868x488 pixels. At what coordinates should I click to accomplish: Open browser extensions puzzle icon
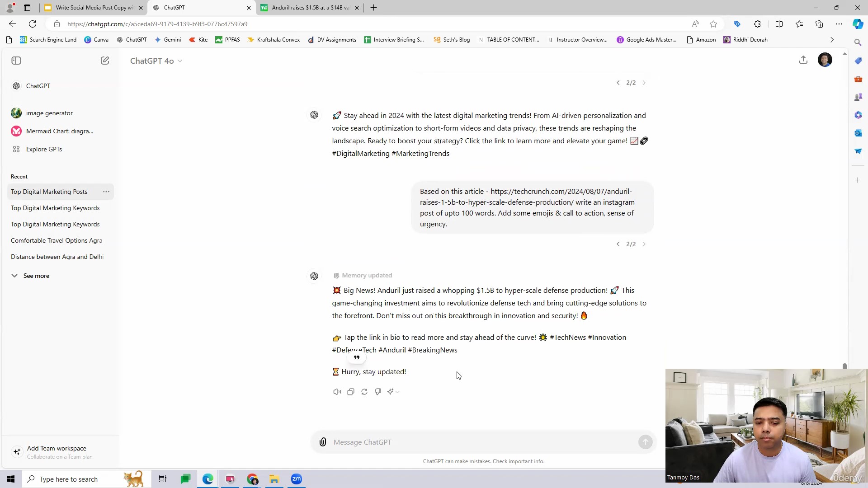[x=757, y=24]
